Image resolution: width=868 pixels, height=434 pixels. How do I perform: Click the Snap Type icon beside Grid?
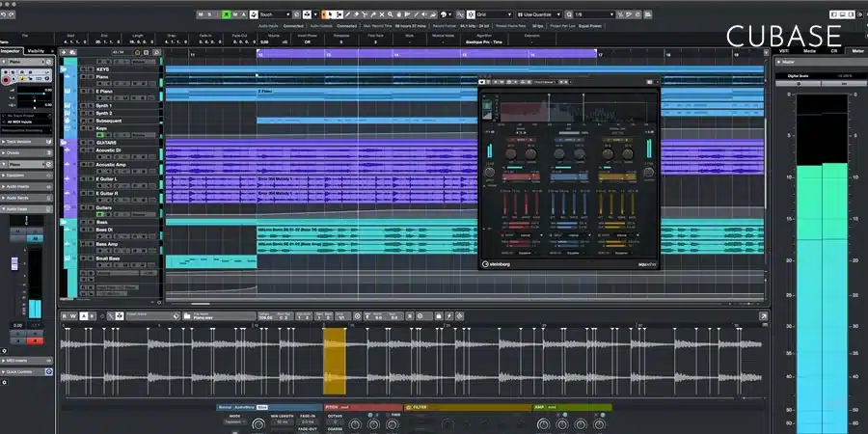click(x=471, y=14)
